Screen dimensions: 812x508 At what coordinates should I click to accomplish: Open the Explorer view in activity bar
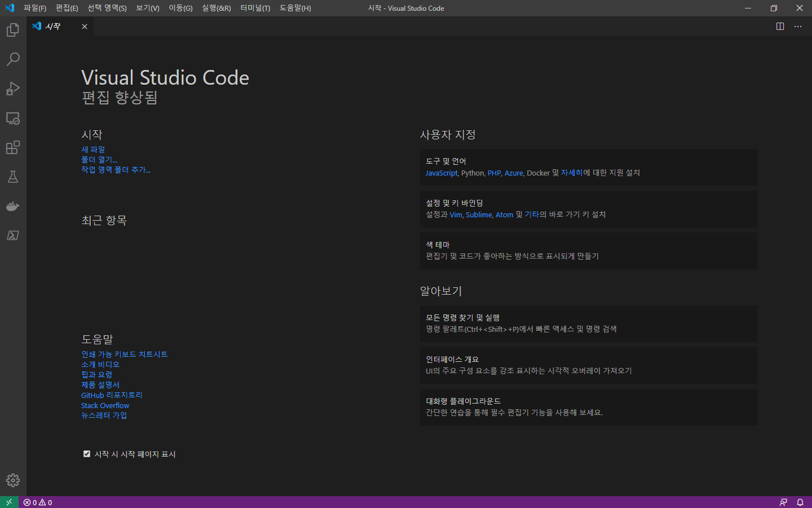pyautogui.click(x=13, y=30)
